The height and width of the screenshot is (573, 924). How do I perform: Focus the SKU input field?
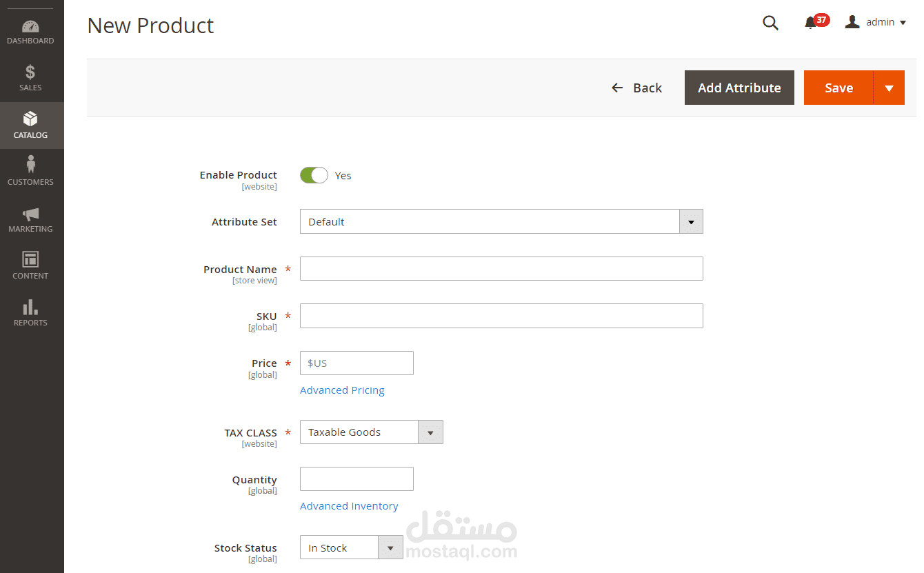[501, 316]
